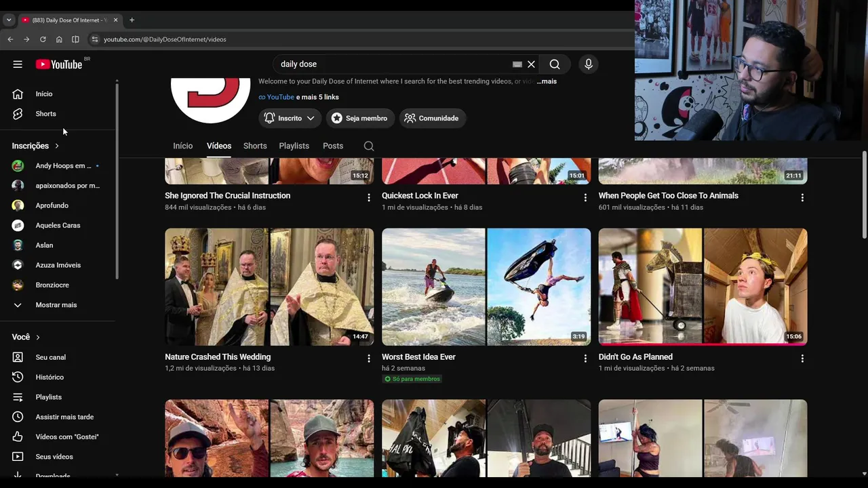Click the YouTube search input field
The height and width of the screenshot is (488, 868).
pos(393,64)
